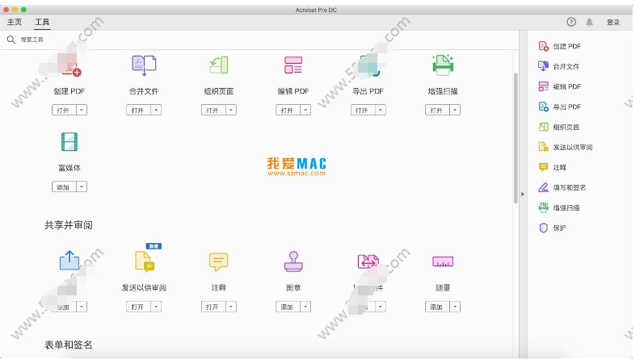
Task: Click 添加 button under 富媒体
Action: click(64, 186)
